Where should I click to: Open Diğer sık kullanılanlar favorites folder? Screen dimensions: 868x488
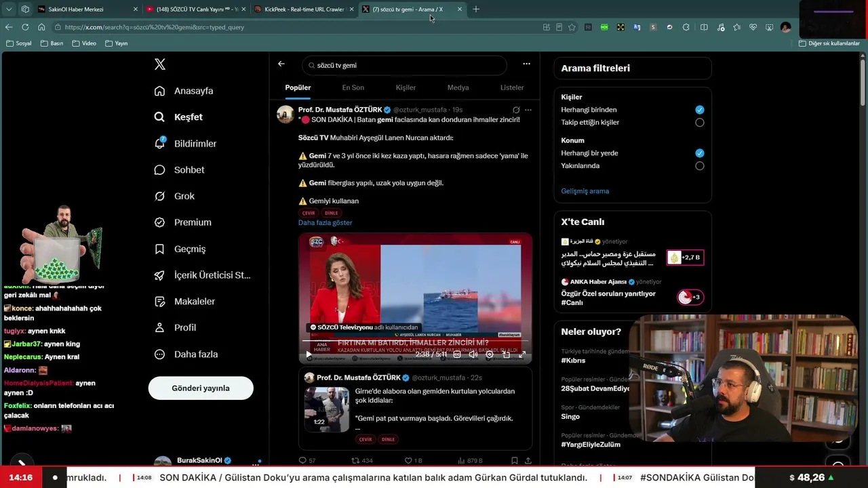(829, 43)
